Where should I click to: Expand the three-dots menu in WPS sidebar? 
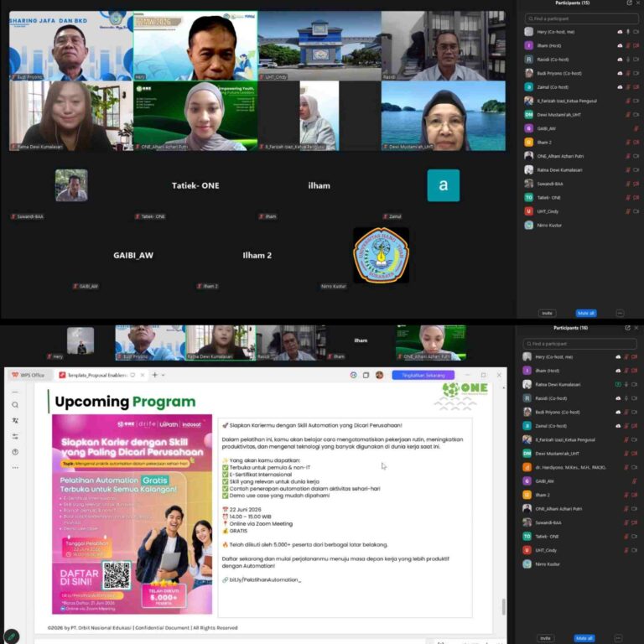(15, 467)
